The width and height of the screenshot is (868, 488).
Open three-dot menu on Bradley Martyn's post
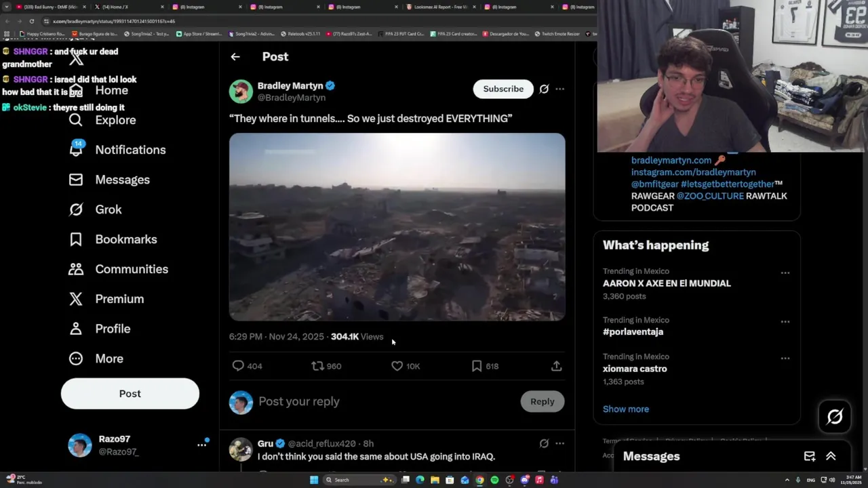click(x=559, y=89)
